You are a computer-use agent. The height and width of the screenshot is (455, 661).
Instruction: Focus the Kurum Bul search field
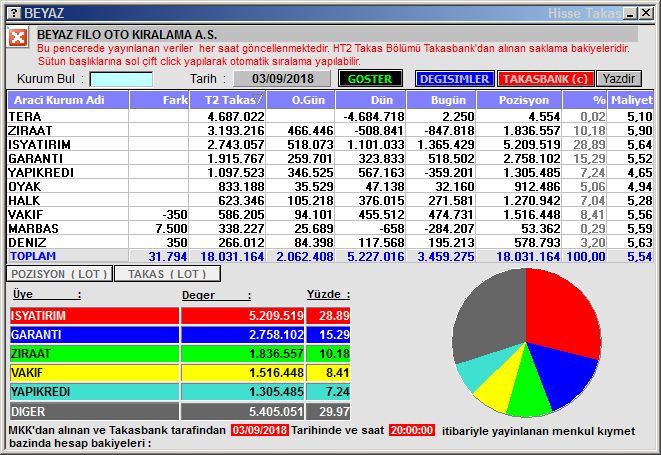pos(121,79)
